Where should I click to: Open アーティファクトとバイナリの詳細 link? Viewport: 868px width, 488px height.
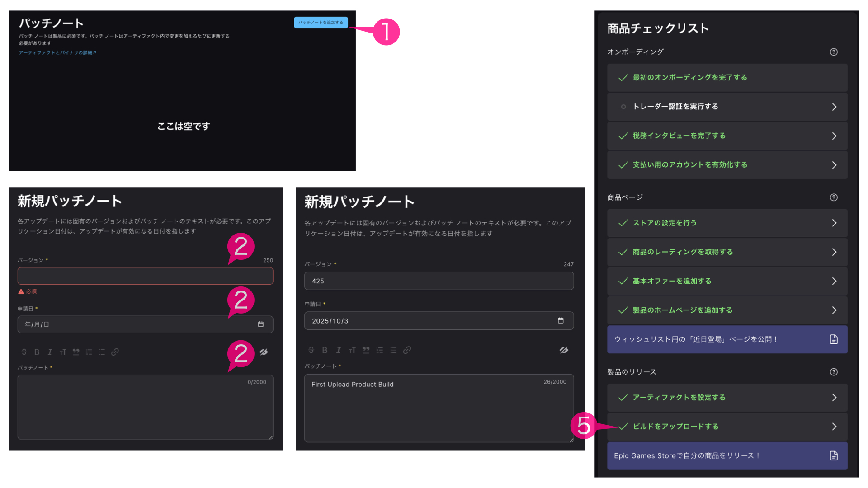[x=57, y=53]
